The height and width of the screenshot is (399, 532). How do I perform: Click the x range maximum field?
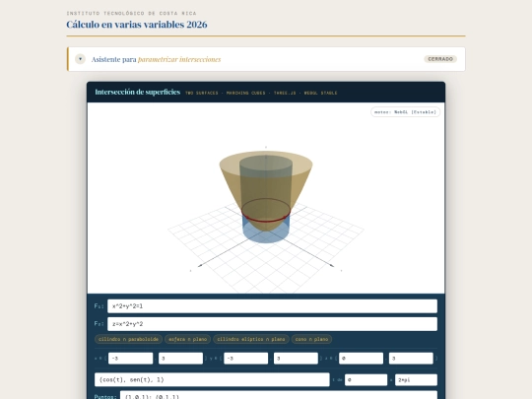[180, 359]
